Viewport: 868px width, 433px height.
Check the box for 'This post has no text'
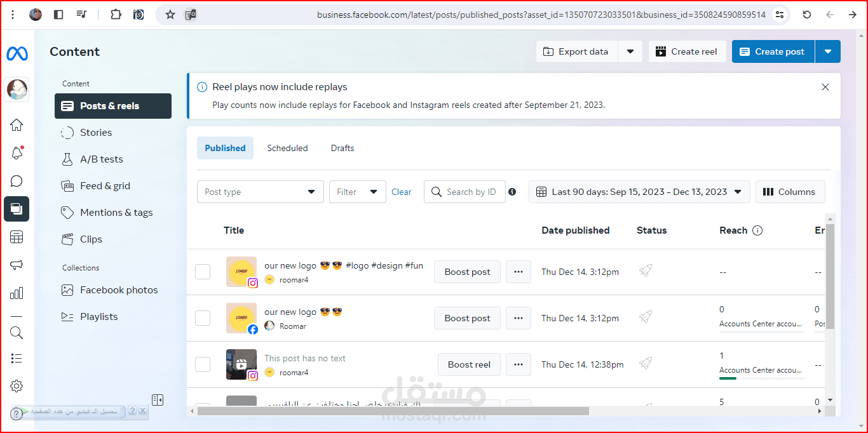tap(203, 364)
